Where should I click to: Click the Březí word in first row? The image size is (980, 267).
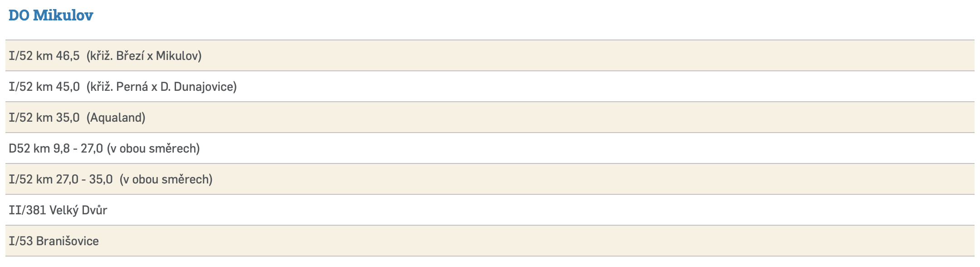tap(130, 56)
